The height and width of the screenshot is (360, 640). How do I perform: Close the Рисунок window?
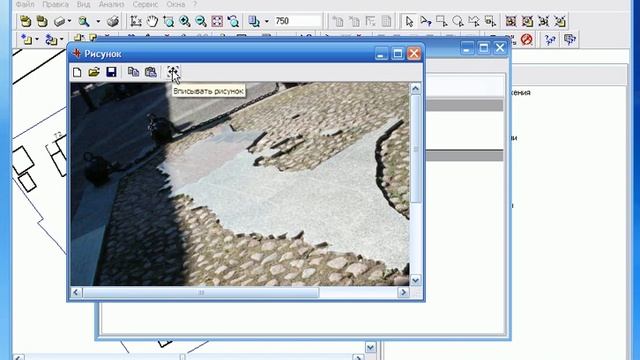coord(414,53)
